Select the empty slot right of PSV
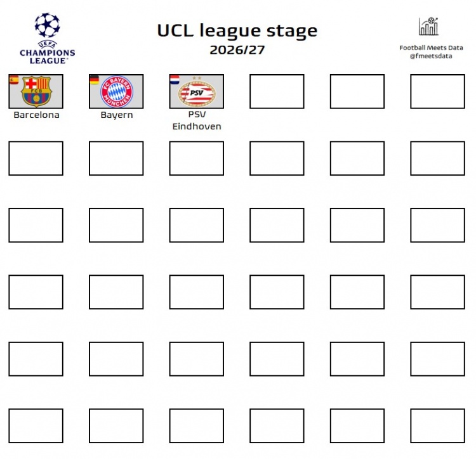Image resolution: width=476 pixels, height=459 pixels. (x=277, y=91)
